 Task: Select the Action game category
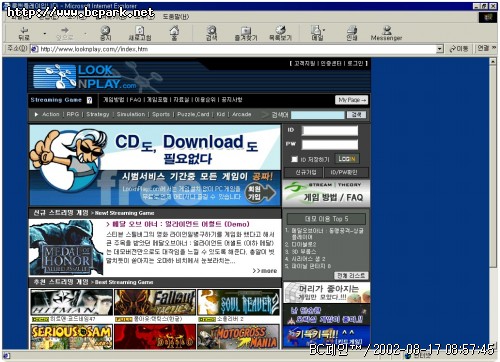(x=51, y=114)
